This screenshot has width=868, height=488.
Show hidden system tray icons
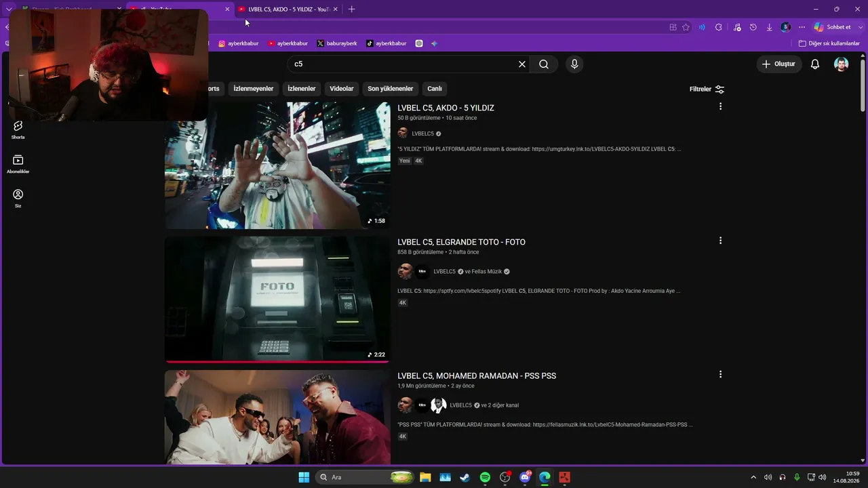tap(753, 477)
